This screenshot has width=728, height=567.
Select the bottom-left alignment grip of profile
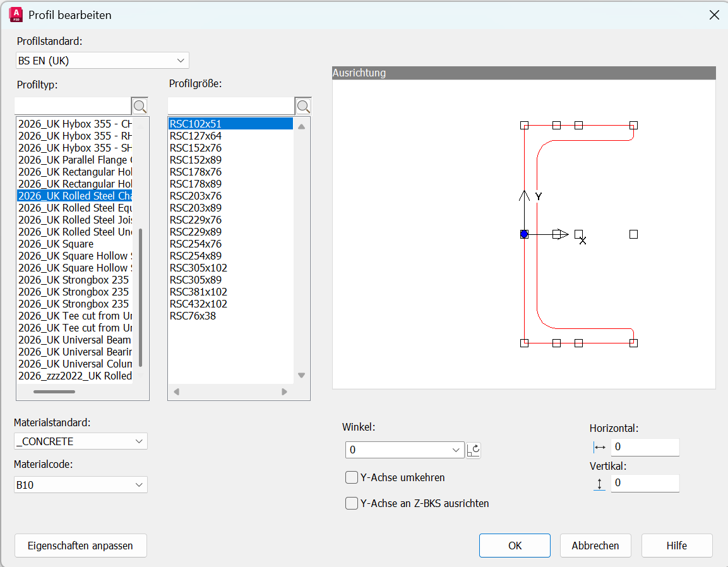[524, 343]
